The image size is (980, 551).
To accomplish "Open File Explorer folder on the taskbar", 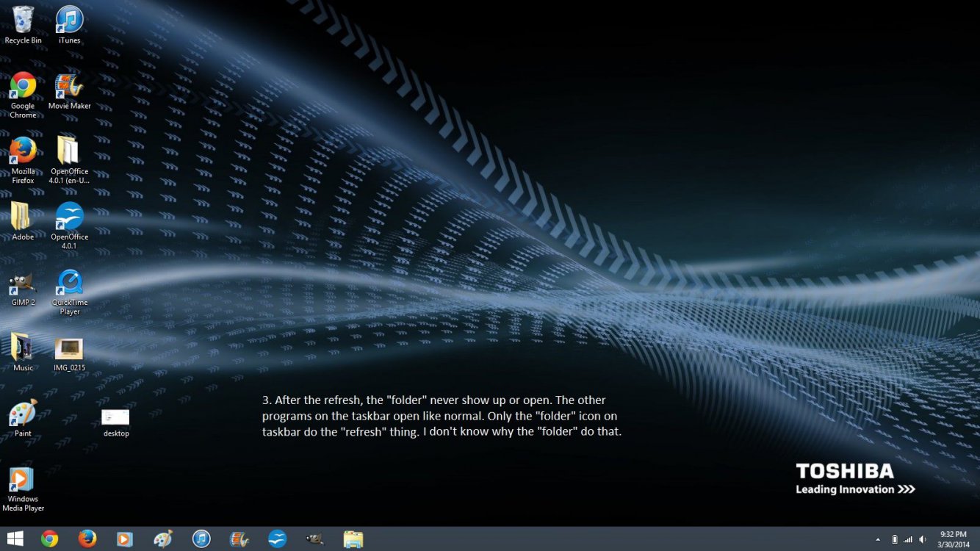I will coord(353,539).
